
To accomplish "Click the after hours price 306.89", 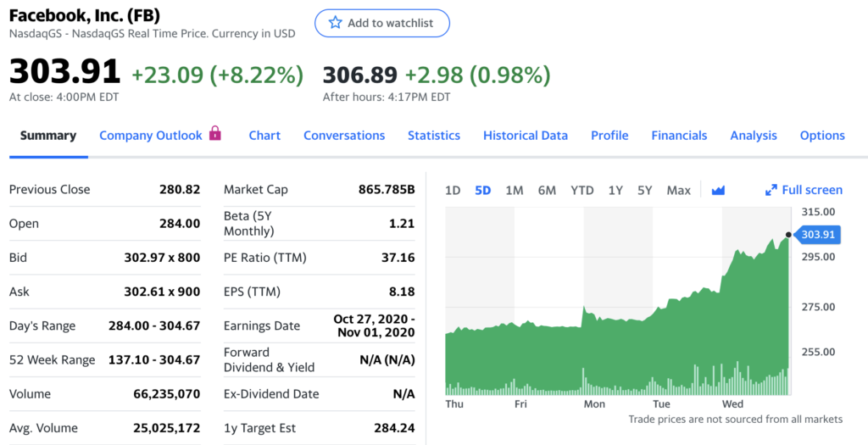I will [360, 75].
